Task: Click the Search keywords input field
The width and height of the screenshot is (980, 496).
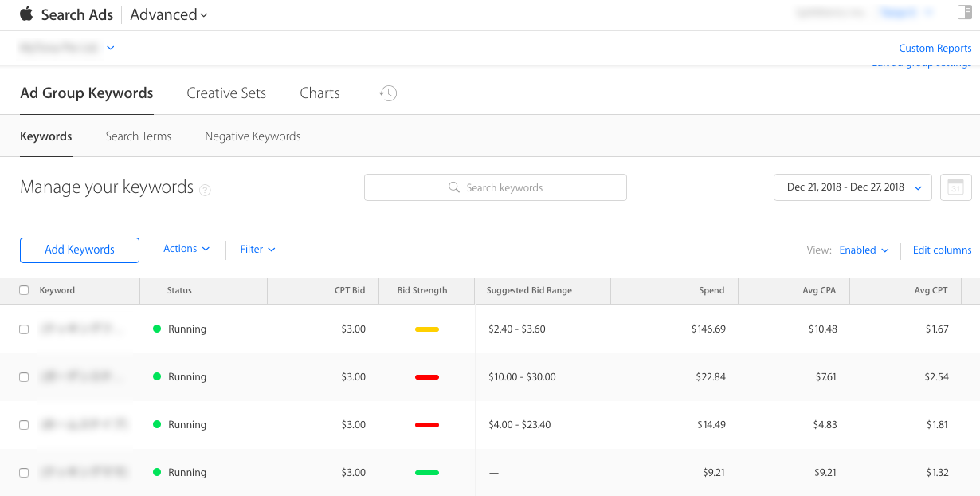Action: (x=496, y=187)
